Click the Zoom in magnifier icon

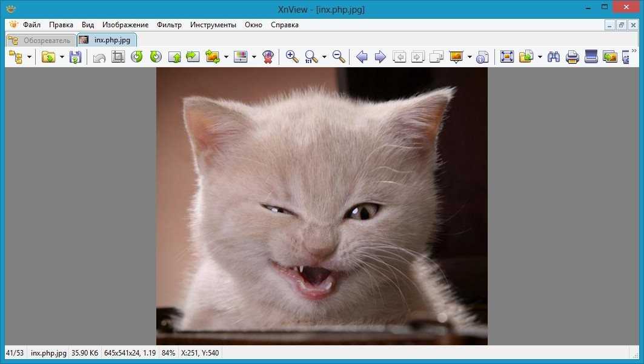[x=292, y=57]
